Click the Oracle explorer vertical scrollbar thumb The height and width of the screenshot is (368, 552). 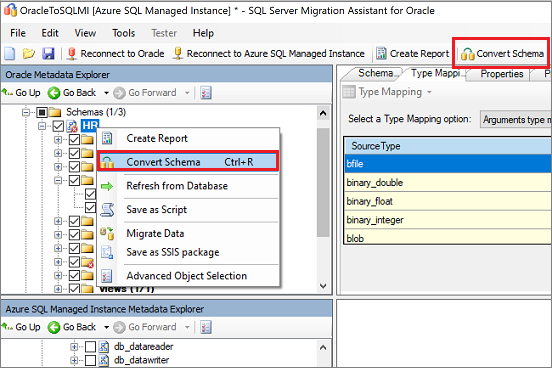click(323, 182)
